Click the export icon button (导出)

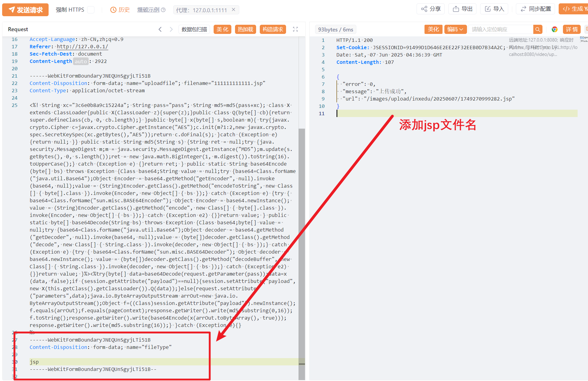tap(462, 9)
